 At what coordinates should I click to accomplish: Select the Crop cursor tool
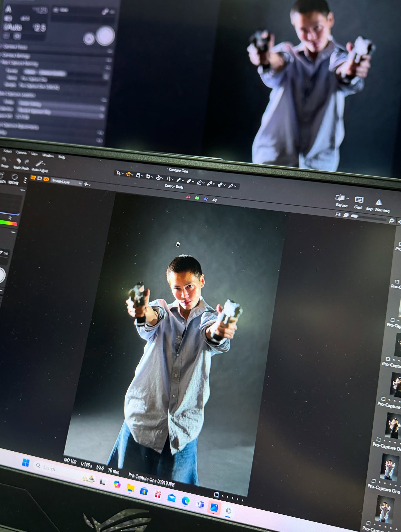pos(148,176)
